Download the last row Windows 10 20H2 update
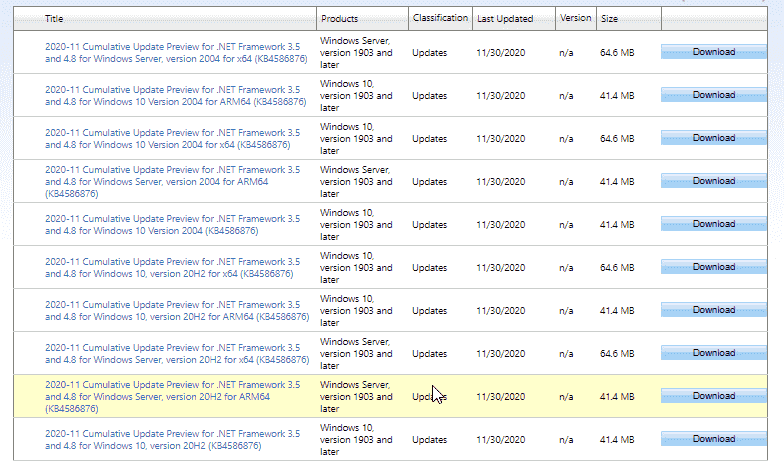This screenshot has height=470, width=784. (x=713, y=439)
